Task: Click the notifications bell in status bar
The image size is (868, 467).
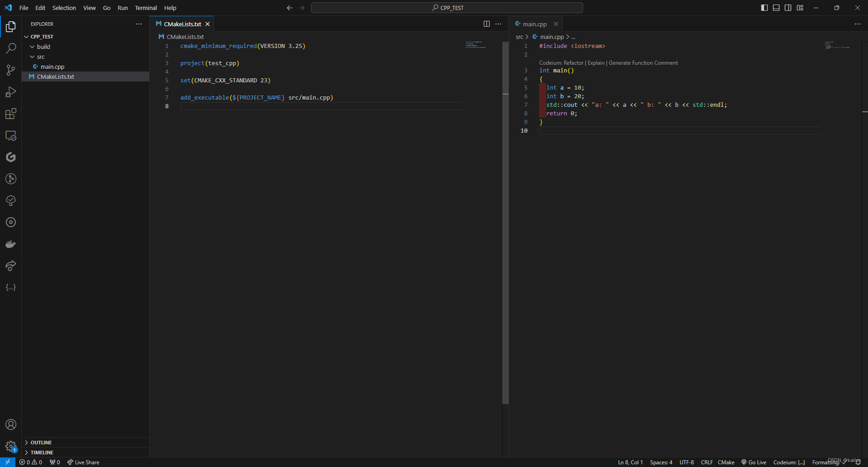Action: 858,462
